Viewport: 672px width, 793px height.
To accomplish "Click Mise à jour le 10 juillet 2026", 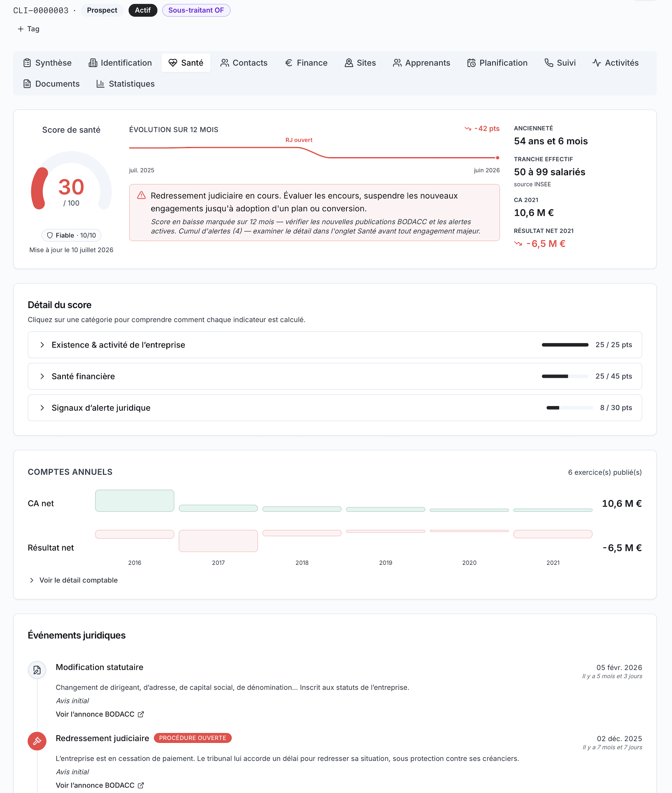I will point(71,250).
